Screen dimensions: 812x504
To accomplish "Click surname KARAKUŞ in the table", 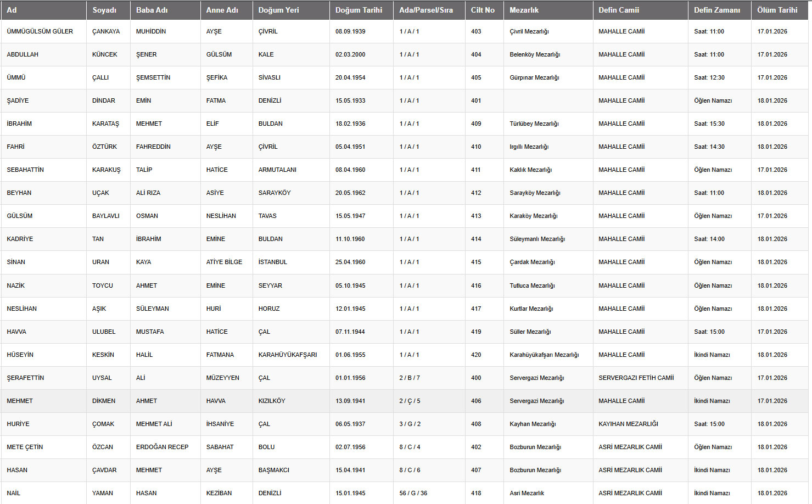I will coord(106,170).
